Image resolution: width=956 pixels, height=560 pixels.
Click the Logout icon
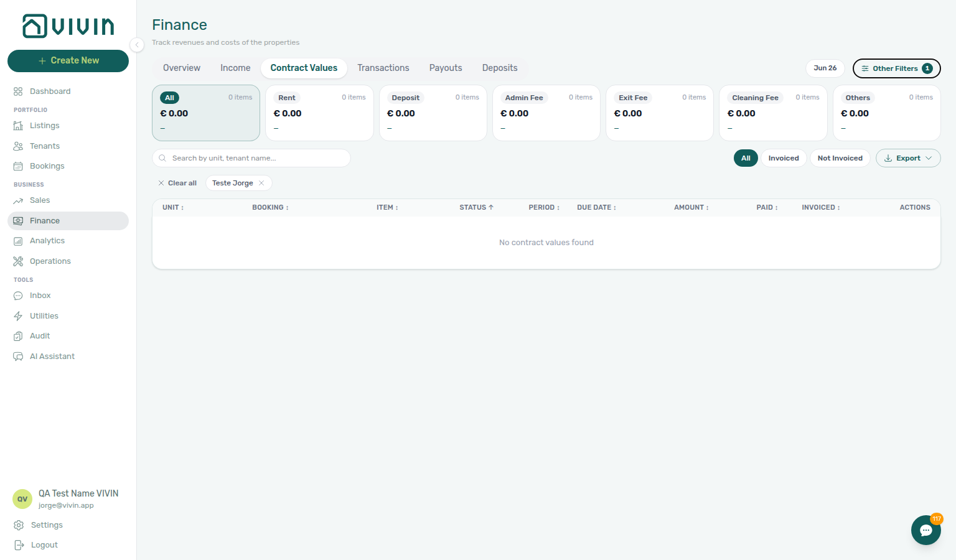click(19, 545)
